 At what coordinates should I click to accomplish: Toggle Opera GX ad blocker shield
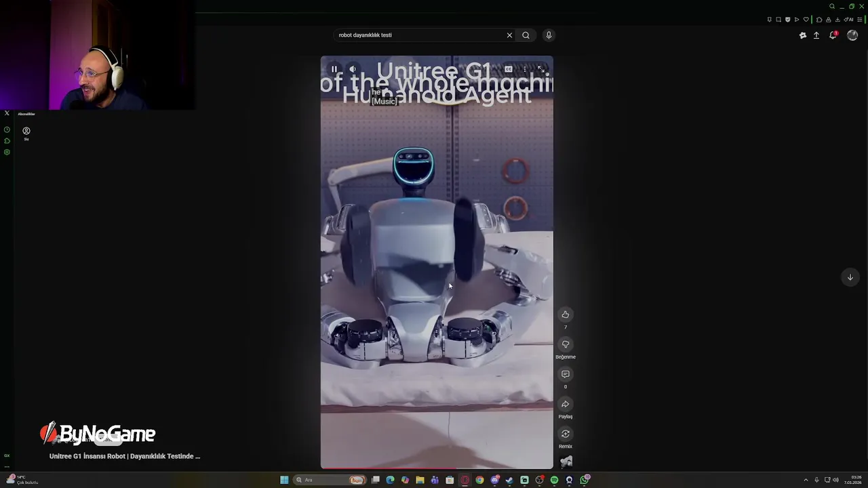point(788,20)
